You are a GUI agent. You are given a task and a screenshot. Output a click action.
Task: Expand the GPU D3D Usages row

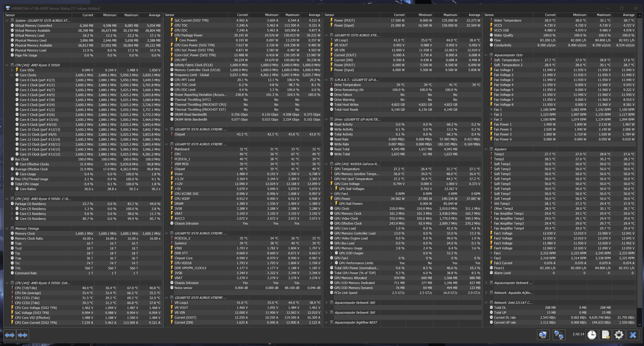pyautogui.click(x=331, y=253)
